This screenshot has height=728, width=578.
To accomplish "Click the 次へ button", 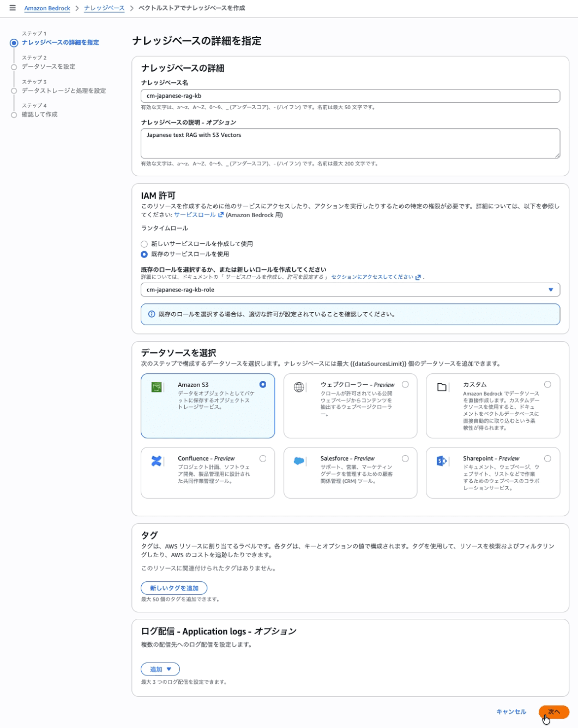I will tap(554, 712).
